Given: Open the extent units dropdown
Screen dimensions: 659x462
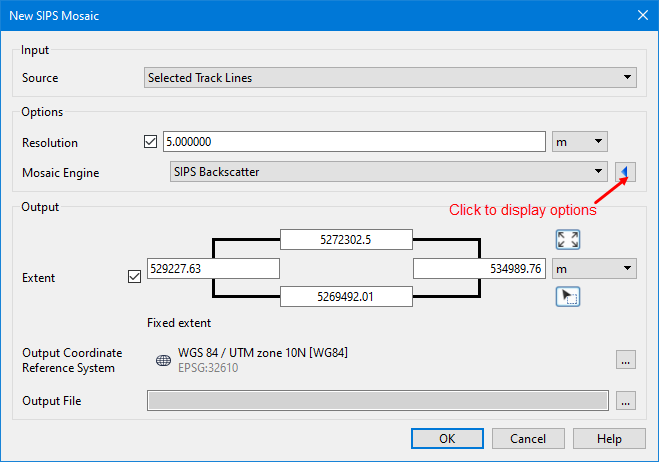Looking at the screenshot, I should click(595, 268).
